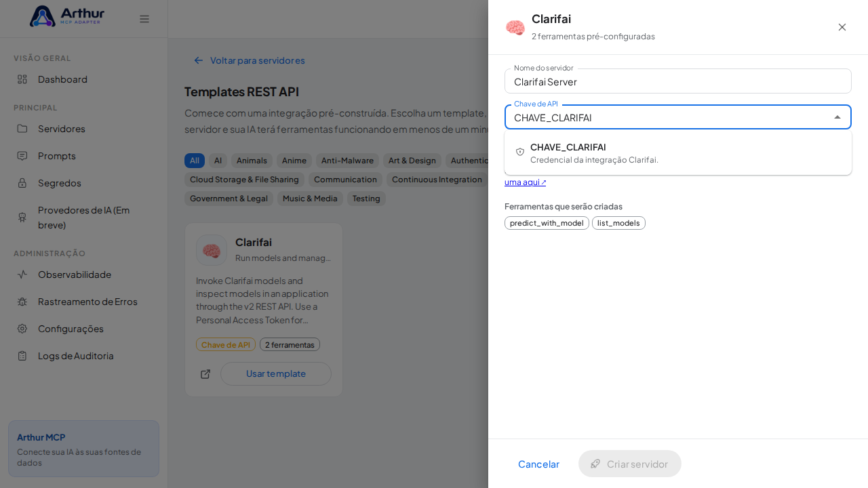Follow the 'uma aqui' link
868x488 pixels.
click(526, 182)
